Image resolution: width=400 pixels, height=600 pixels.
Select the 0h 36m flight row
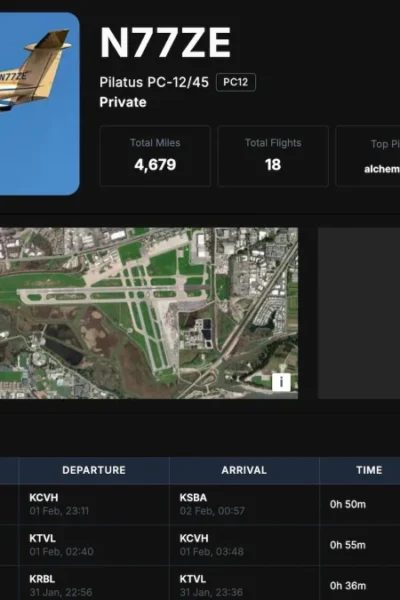click(x=200, y=583)
